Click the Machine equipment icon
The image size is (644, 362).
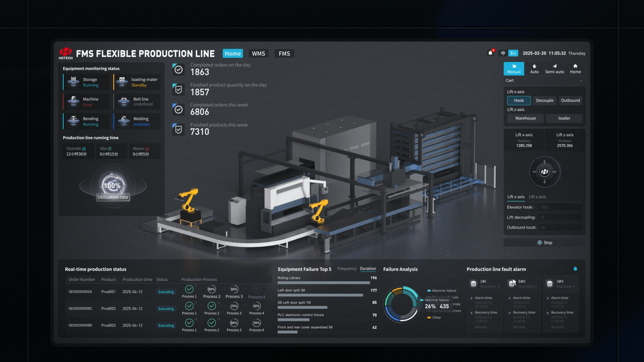pos(74,102)
